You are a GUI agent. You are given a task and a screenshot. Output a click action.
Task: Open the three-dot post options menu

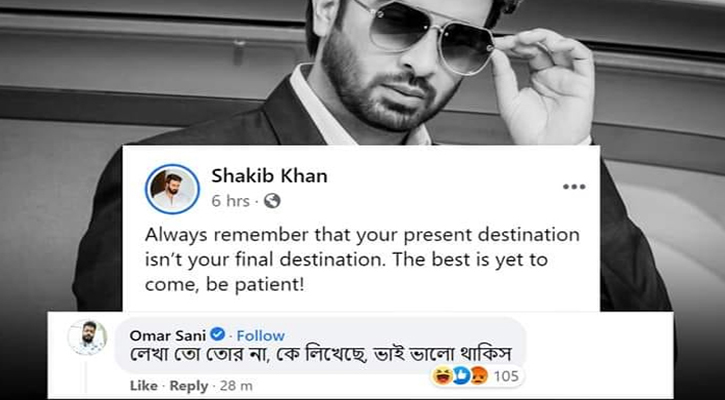point(574,187)
